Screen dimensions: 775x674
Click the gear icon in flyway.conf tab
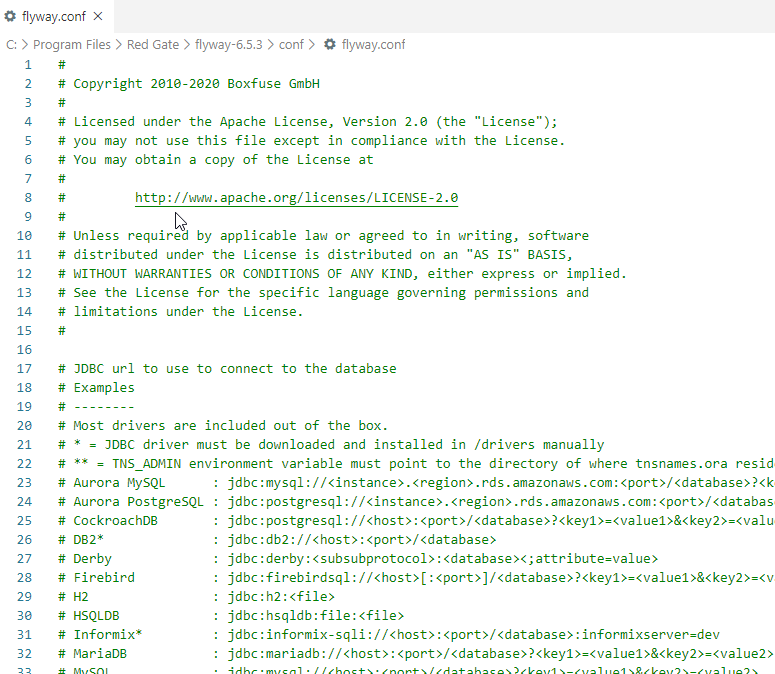(11, 16)
